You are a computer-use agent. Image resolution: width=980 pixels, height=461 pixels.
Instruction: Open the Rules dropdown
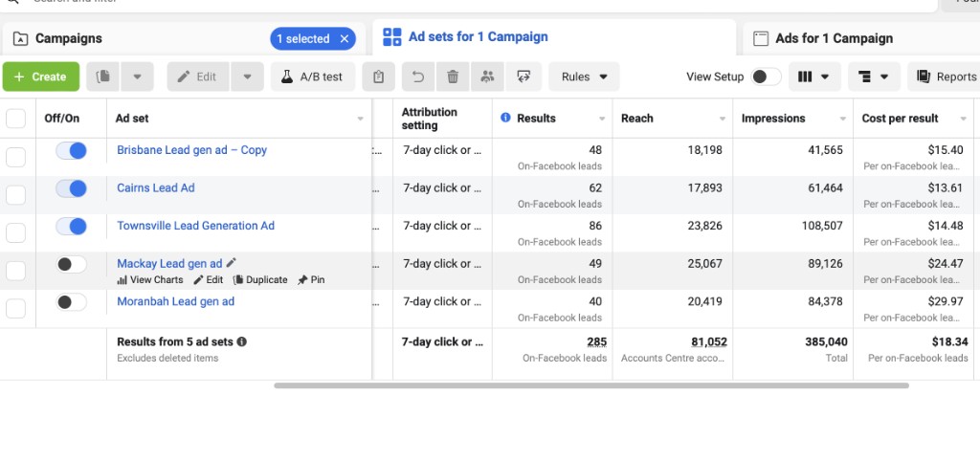585,77
